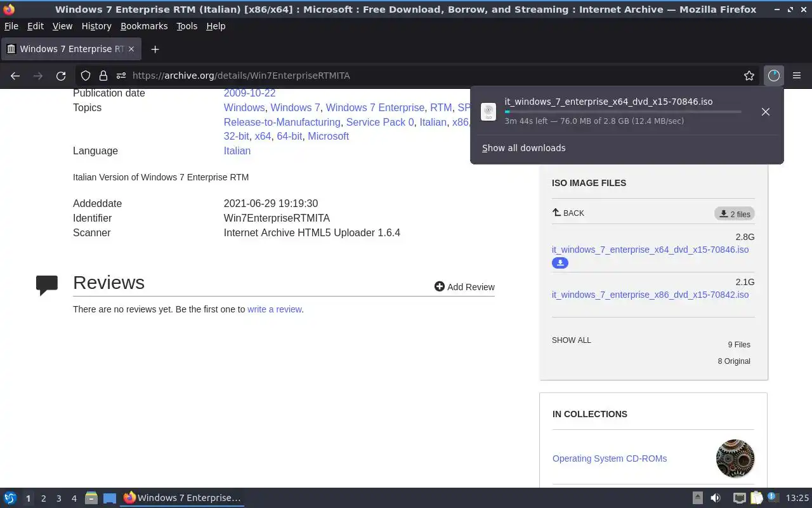Viewport: 812px width, 508px height.
Task: Open clipboard manager tray icon
Action: tap(756, 498)
